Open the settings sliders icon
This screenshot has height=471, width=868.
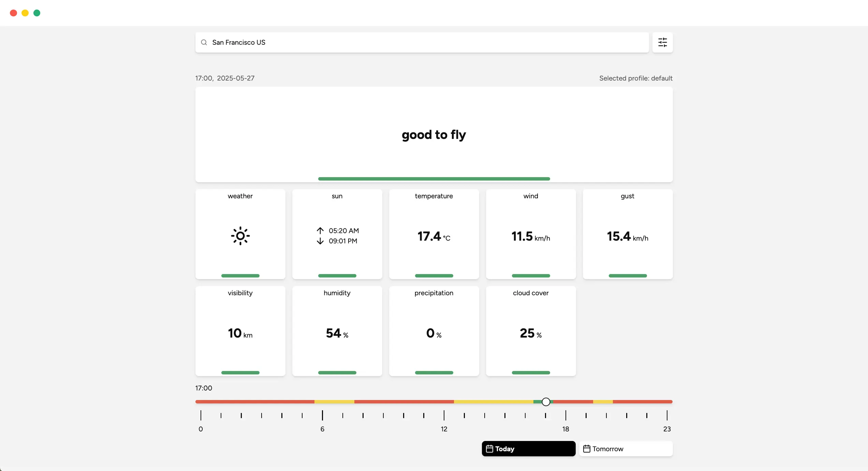click(662, 42)
